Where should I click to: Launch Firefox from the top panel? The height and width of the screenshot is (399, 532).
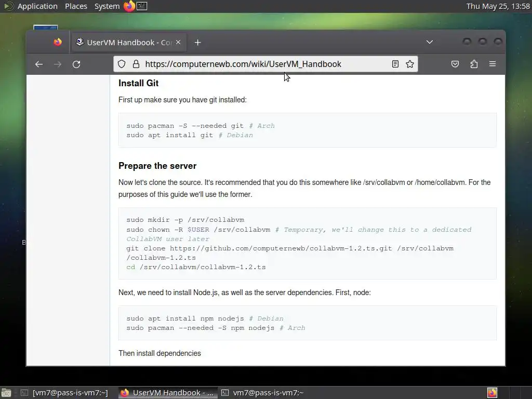(129, 6)
